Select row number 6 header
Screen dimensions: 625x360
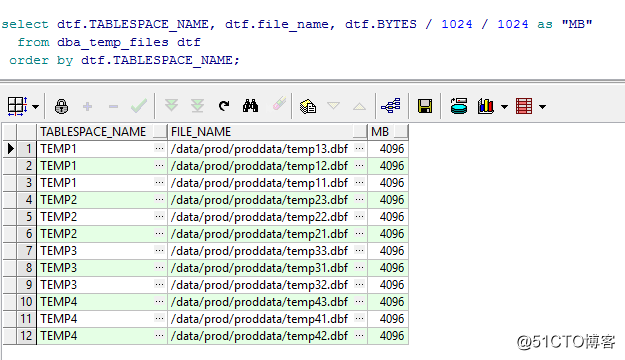tap(26, 234)
